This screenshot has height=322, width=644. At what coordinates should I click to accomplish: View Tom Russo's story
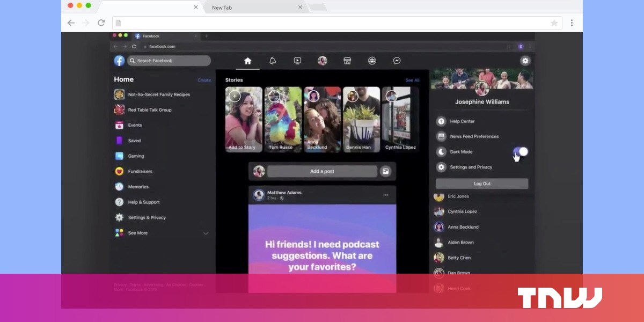pyautogui.click(x=283, y=120)
